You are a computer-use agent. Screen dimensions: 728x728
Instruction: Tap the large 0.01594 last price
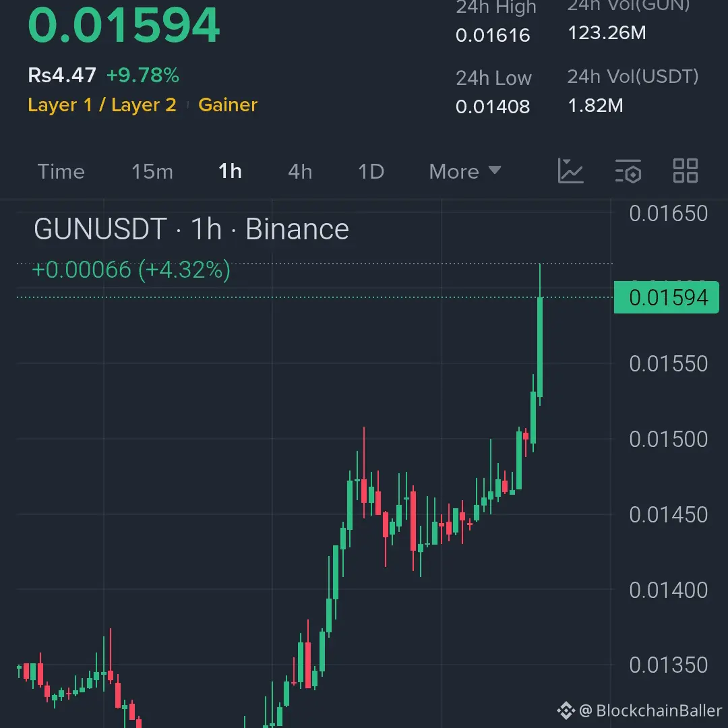click(x=123, y=26)
